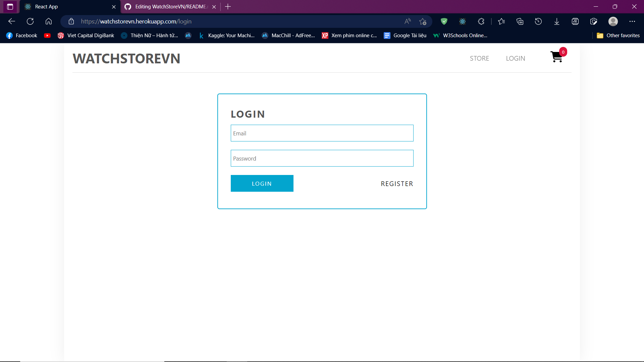Add this page to favorites star
The image size is (644, 362).
click(423, 21)
